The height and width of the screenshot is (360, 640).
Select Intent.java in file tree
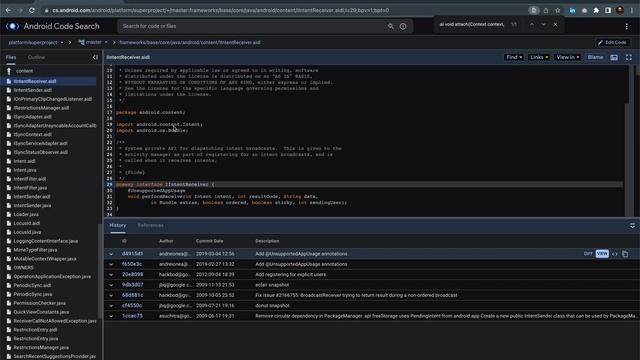pyautogui.click(x=24, y=170)
